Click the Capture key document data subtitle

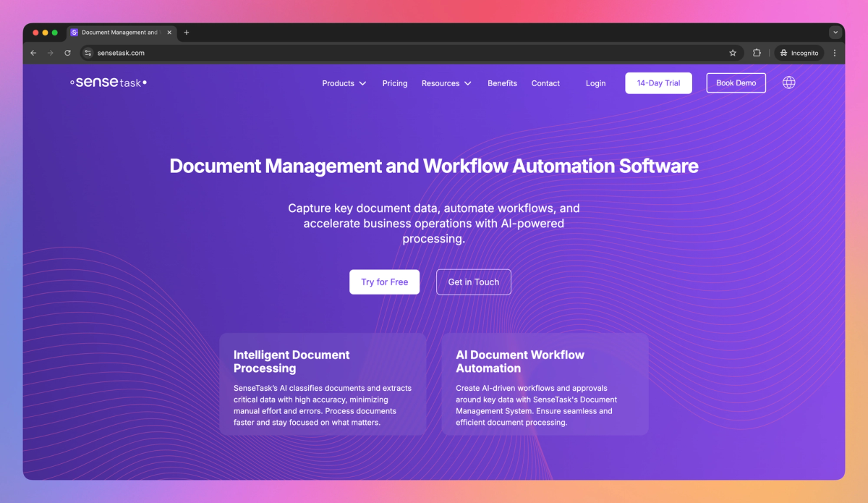click(434, 224)
